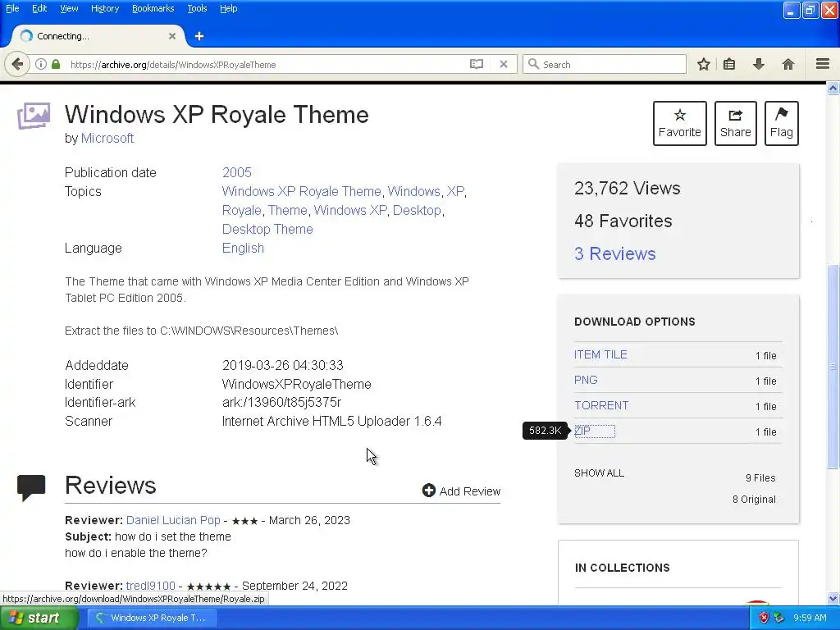Bookmark this page with the star icon
Viewport: 840px width, 630px height.
click(703, 64)
